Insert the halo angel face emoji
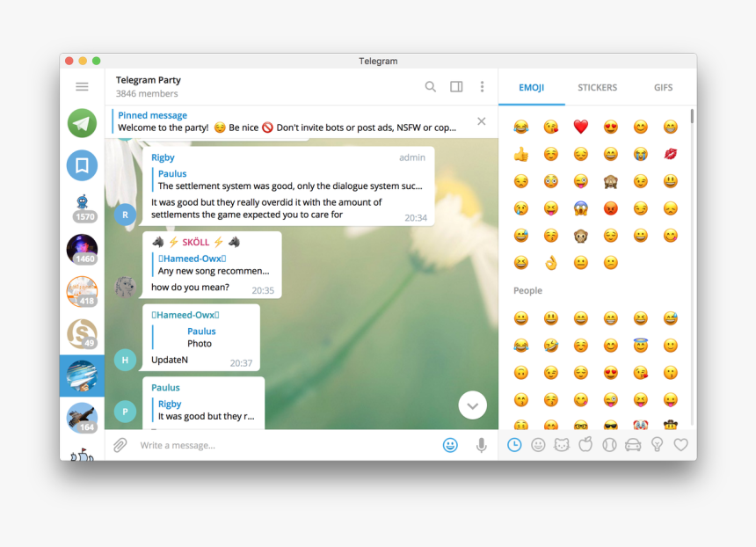 pyautogui.click(x=640, y=346)
